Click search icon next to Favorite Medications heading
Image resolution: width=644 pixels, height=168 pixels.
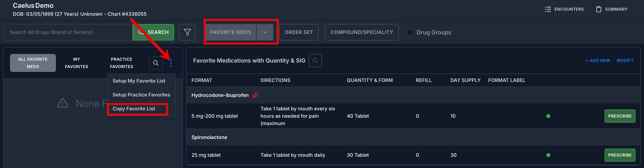point(315,60)
